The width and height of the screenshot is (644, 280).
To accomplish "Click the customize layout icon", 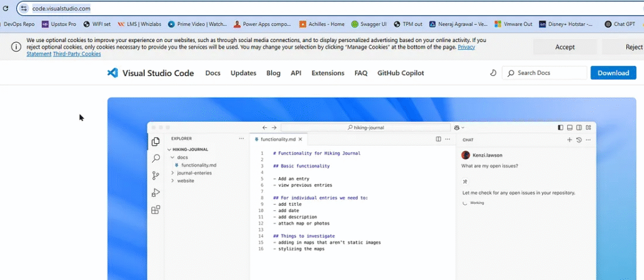I will (x=588, y=127).
